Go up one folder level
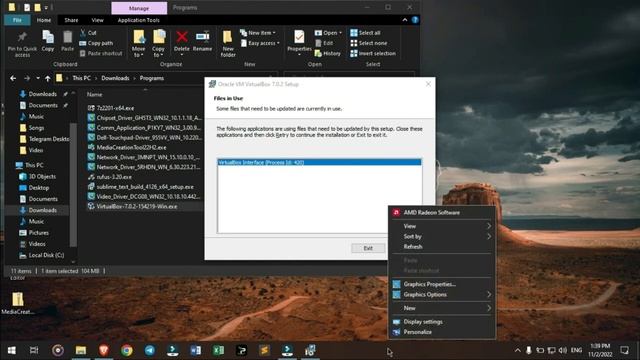 48,78
